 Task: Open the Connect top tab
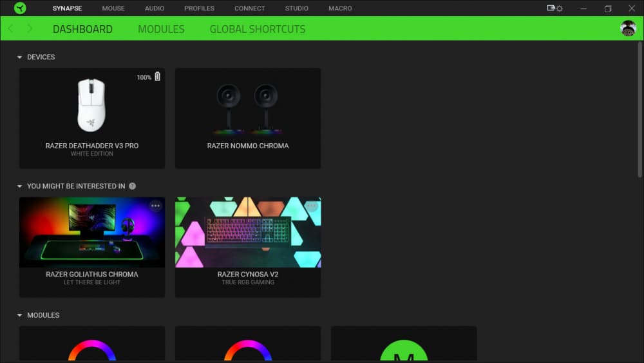(x=250, y=8)
